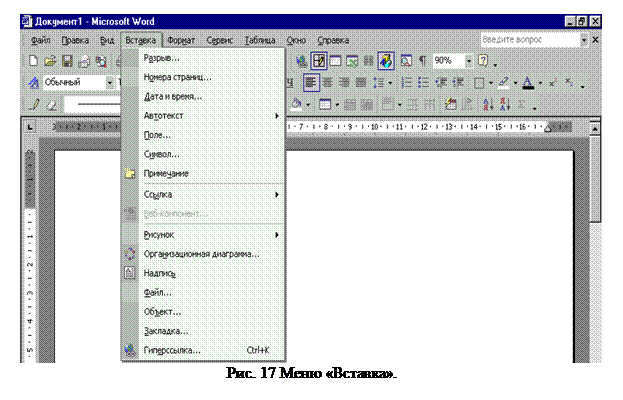
Task: Choose Символ... menu entry
Action: coord(211,155)
